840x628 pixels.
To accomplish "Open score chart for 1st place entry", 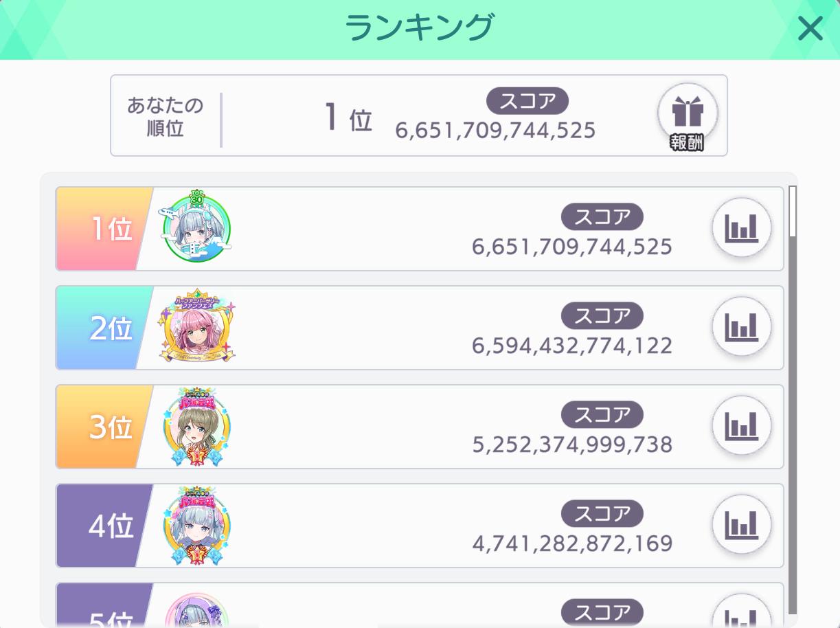I will [742, 228].
